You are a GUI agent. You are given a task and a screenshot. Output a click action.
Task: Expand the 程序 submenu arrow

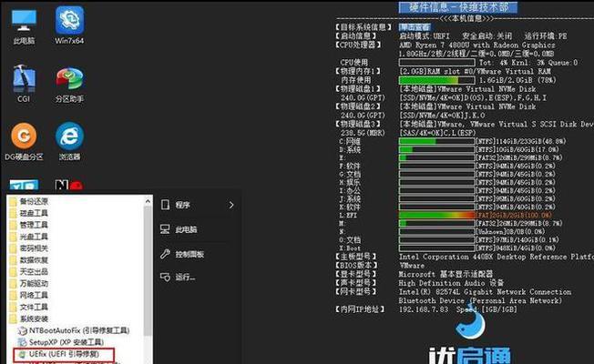point(231,205)
